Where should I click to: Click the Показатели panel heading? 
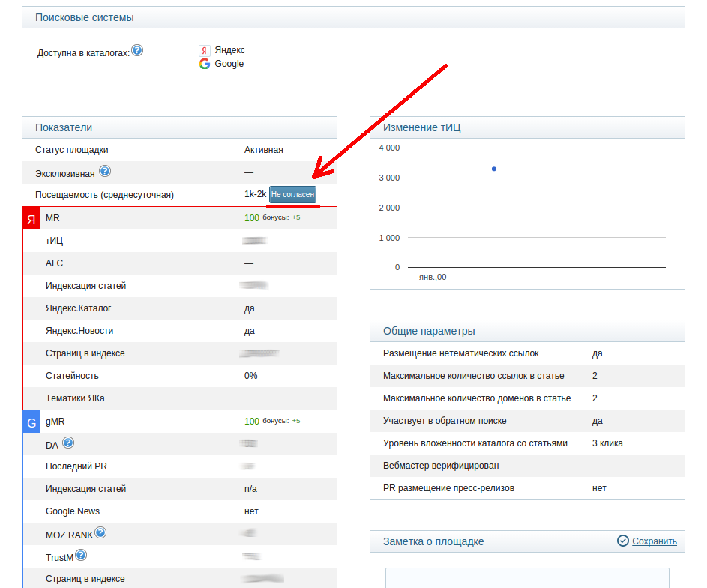coord(64,127)
